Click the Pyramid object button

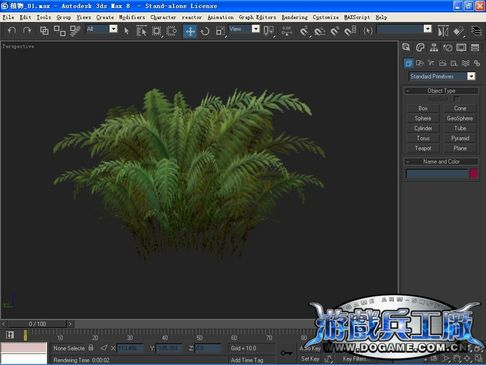coord(460,138)
